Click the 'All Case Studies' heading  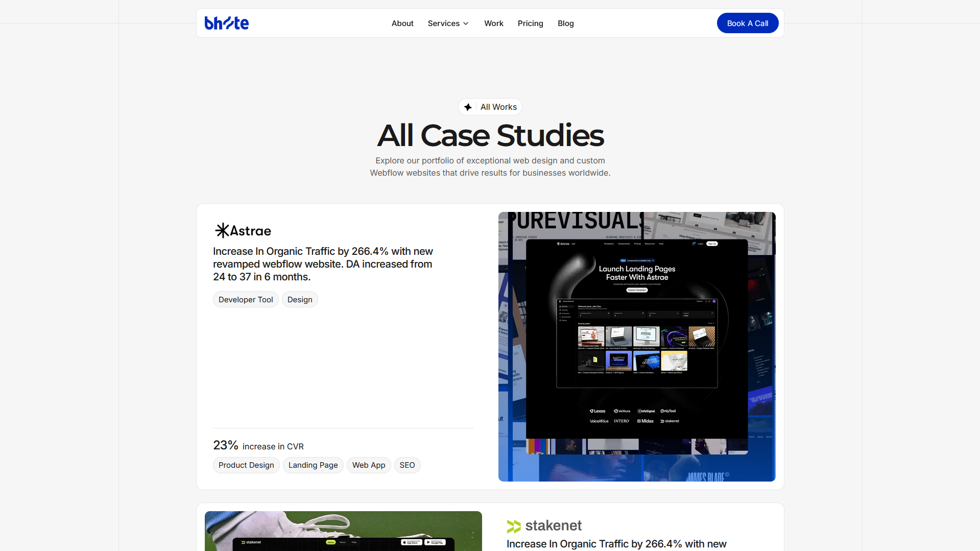pos(490,135)
